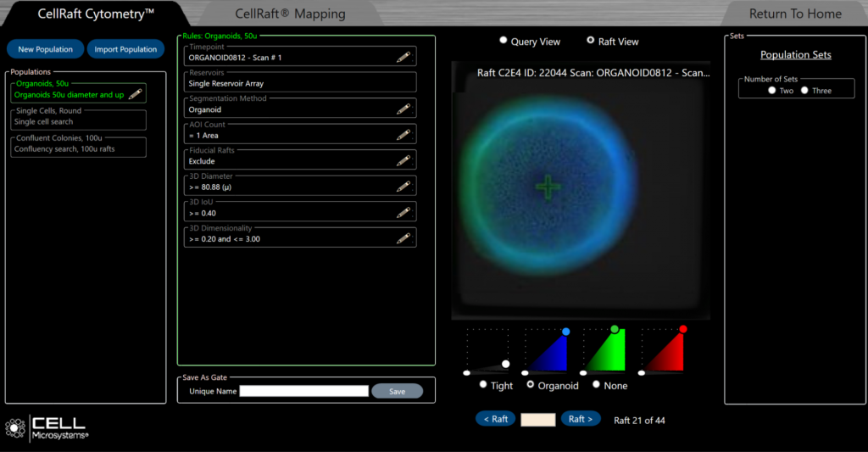The width and height of the screenshot is (868, 452).
Task: Open the CellRaft Mapping tab
Action: pyautogui.click(x=290, y=14)
